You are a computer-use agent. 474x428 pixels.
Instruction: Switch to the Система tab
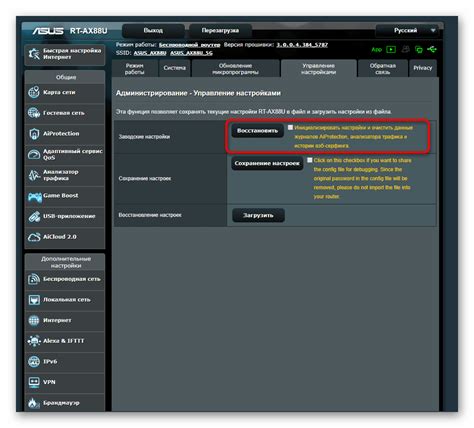point(174,68)
